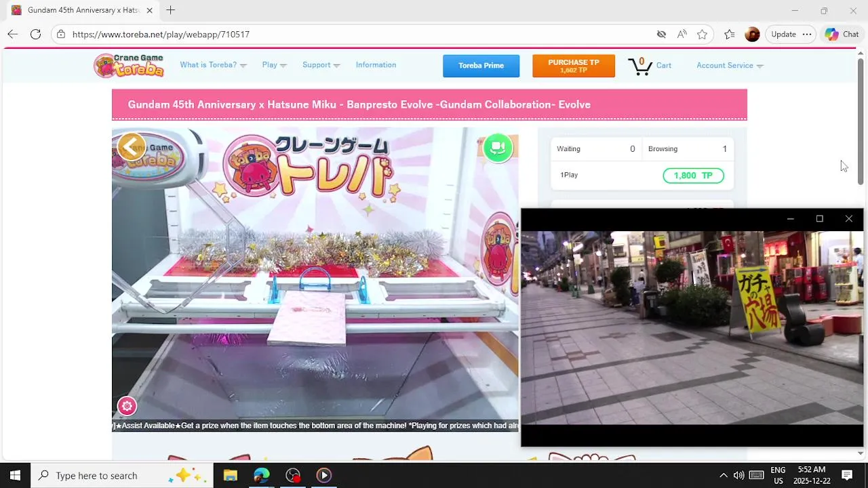
Task: Switch camera with green camera icon
Action: [498, 148]
